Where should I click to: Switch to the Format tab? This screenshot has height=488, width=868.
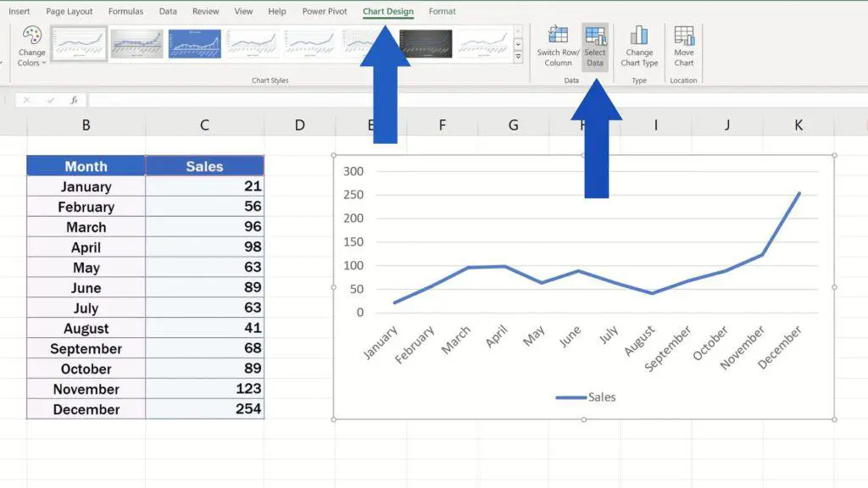coord(442,11)
